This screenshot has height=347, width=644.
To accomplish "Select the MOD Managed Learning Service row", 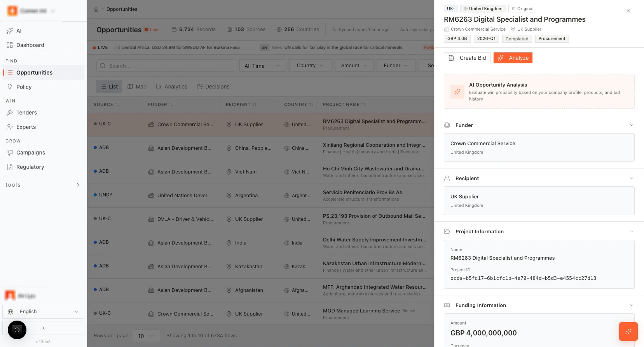I will tap(260, 314).
